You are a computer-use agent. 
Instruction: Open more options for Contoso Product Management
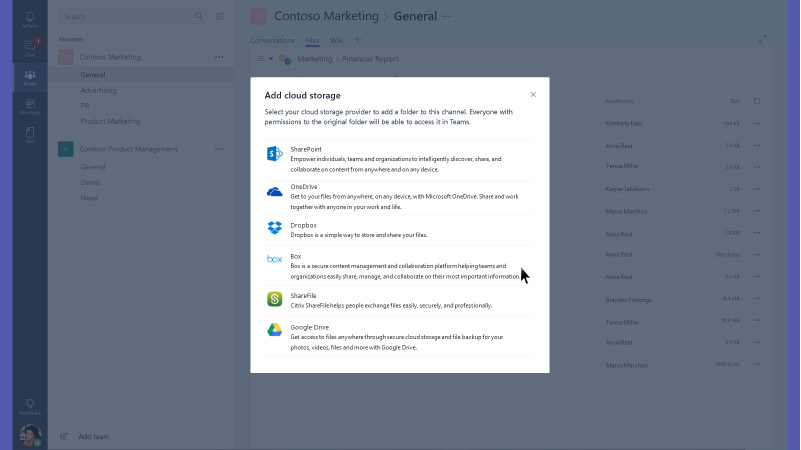[x=219, y=149]
